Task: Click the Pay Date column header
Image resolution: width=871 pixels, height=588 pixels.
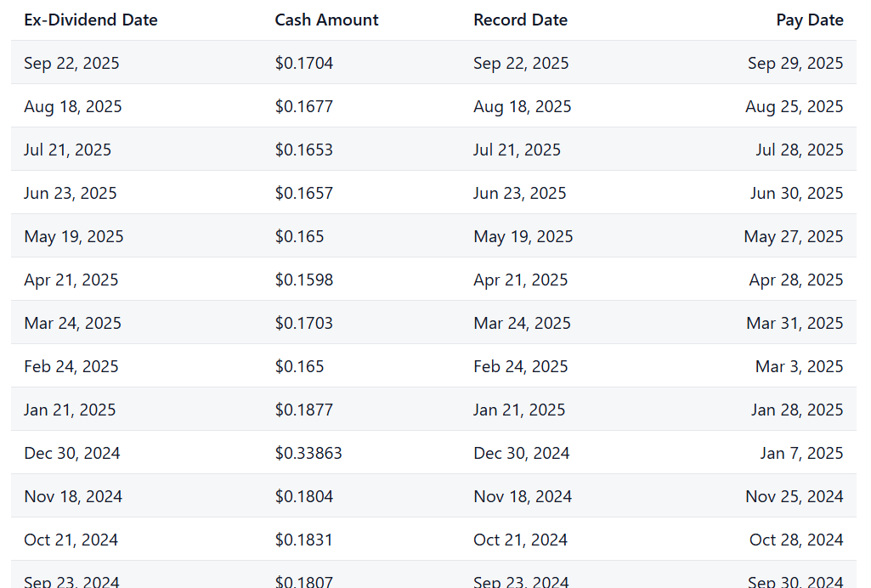Action: click(809, 20)
